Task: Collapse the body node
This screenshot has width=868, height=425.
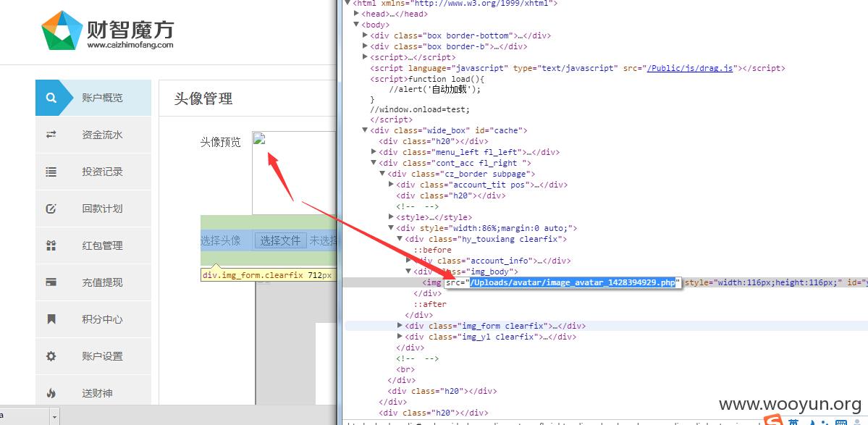Action: click(356, 25)
